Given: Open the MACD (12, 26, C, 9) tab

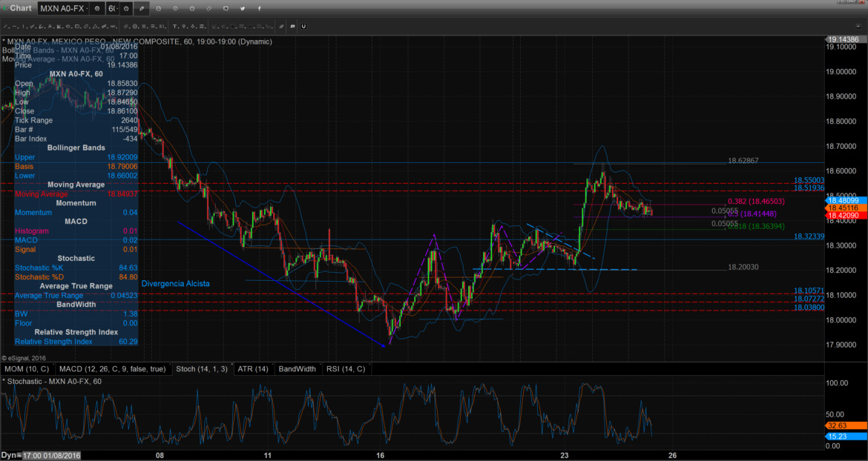Looking at the screenshot, I should coord(112,368).
